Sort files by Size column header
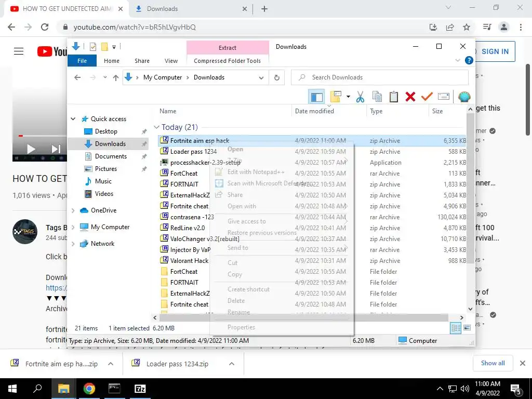This screenshot has width=532, height=399. (448, 111)
